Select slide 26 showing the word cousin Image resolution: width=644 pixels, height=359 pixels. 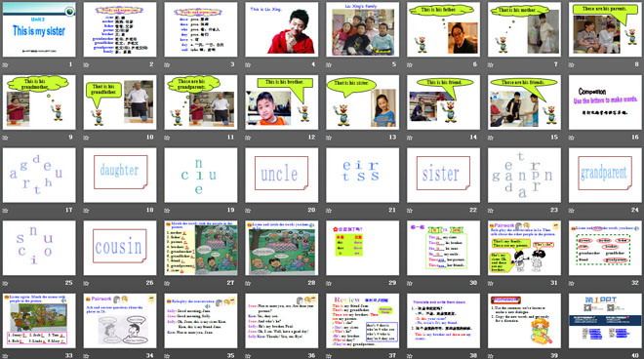click(120, 248)
